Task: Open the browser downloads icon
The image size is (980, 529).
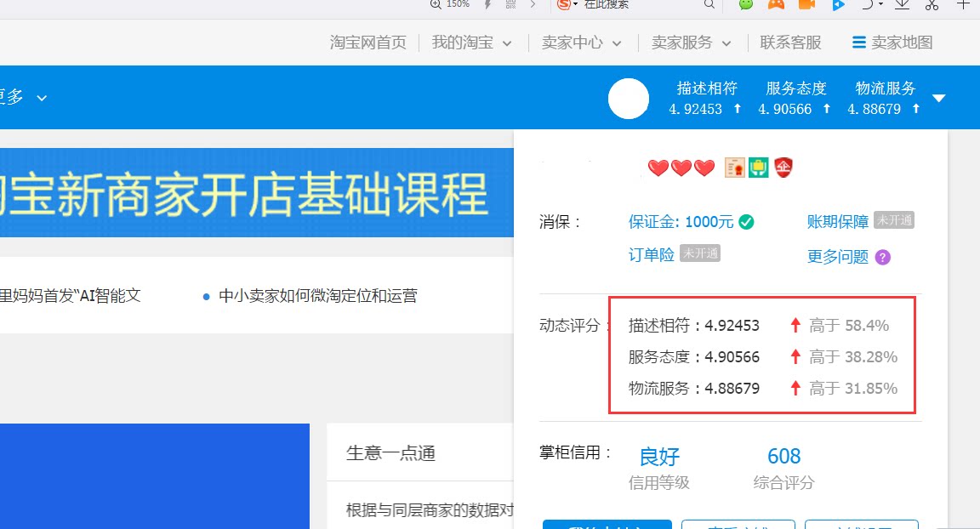Action: click(x=902, y=4)
